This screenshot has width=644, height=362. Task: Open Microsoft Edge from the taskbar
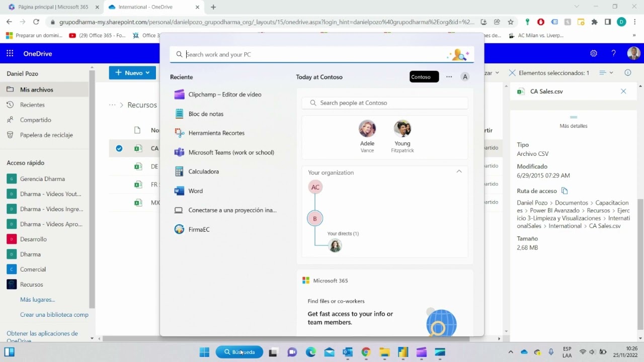(x=310, y=352)
